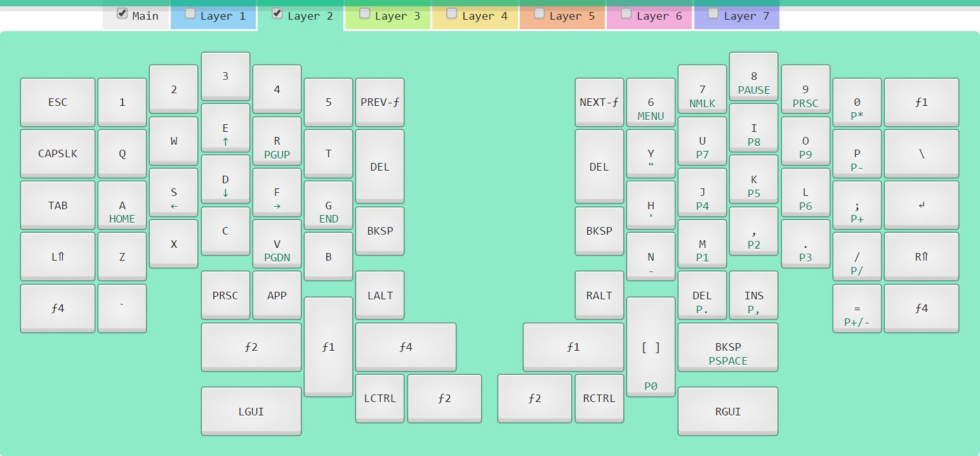Click the Enter arrow symbol key
980x456 pixels.
pos(921,205)
